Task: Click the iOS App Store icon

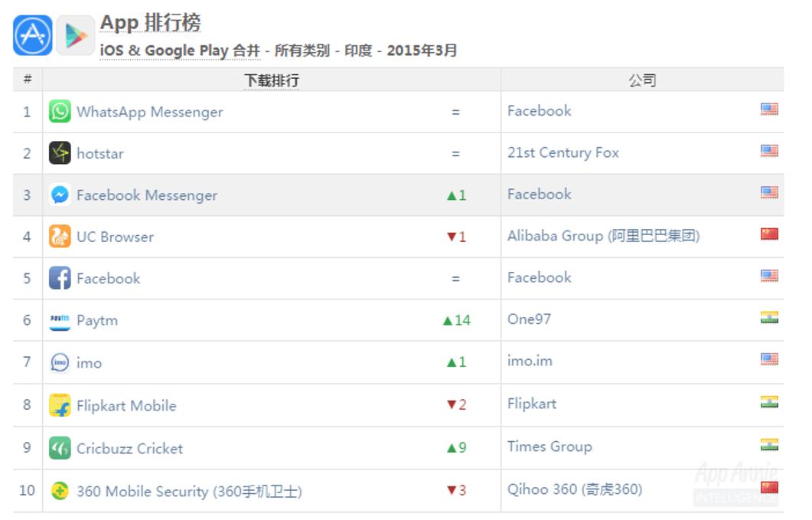Action: pos(33,35)
